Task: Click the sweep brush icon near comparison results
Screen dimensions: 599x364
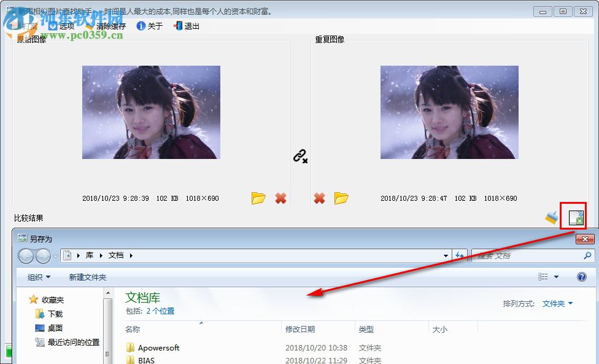Action: (551, 217)
